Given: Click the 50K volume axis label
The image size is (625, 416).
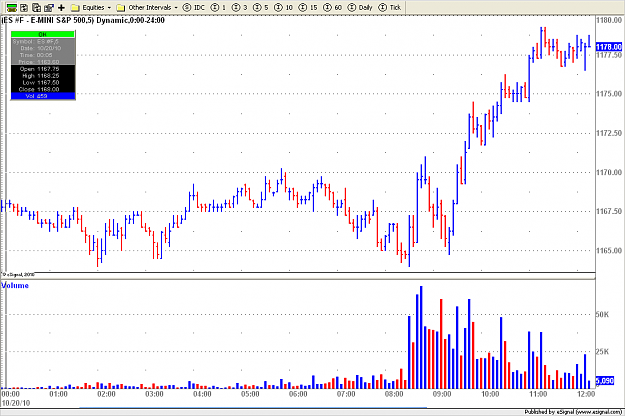Looking at the screenshot, I should 602,315.
